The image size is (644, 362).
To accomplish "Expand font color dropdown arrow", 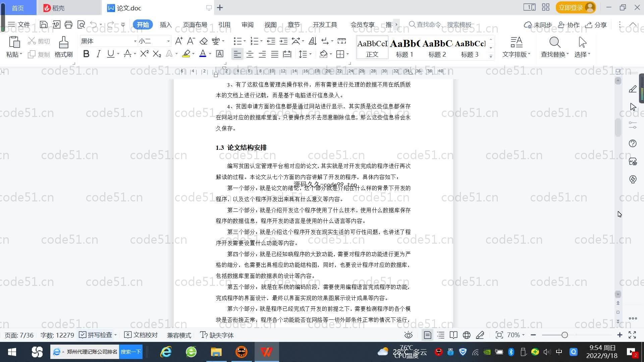I will tap(210, 54).
